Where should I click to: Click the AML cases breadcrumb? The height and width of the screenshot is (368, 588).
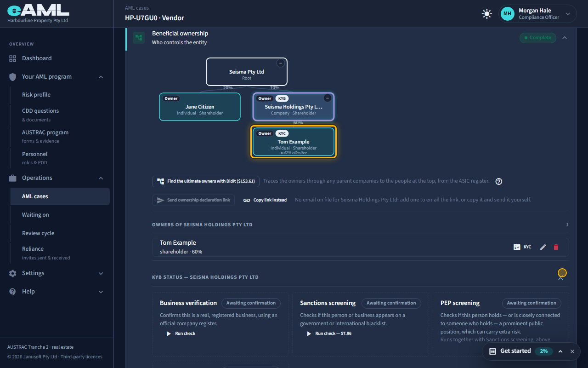pyautogui.click(x=137, y=8)
